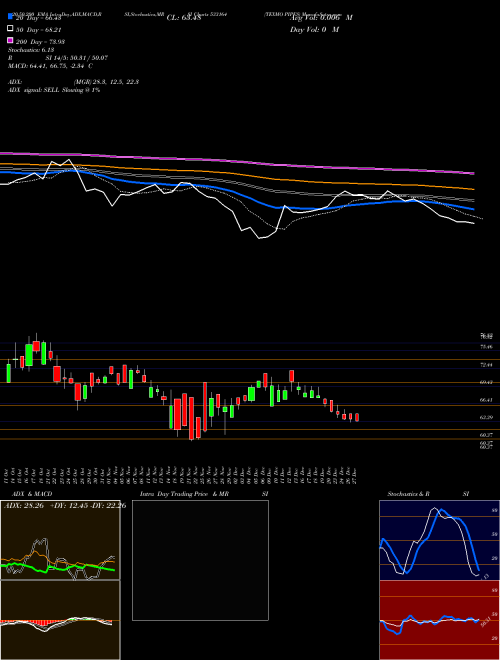Click the 'Intra Day Trading Price & MR' title
This screenshot has height=660, width=500.
[x=184, y=494]
